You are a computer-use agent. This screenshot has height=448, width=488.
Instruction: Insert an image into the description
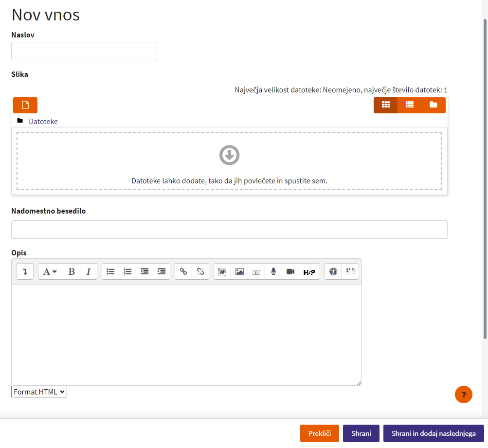[x=239, y=272]
